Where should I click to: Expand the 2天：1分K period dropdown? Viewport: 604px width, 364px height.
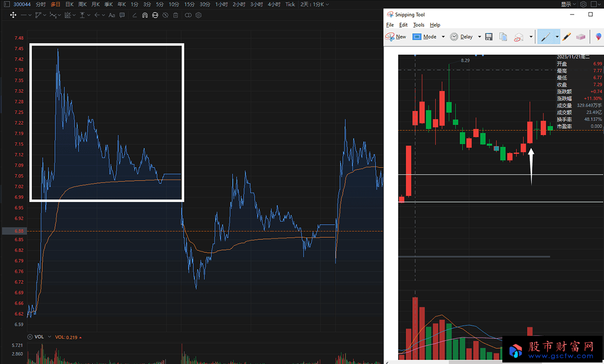315,4
